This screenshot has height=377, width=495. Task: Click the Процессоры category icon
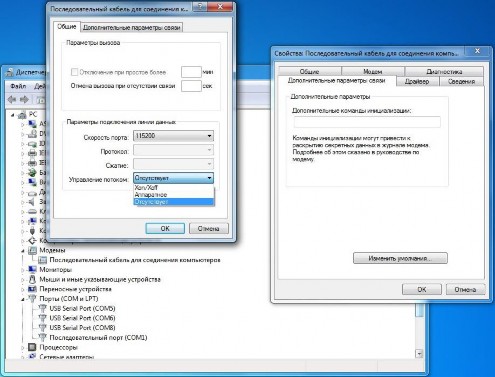pos(32,347)
